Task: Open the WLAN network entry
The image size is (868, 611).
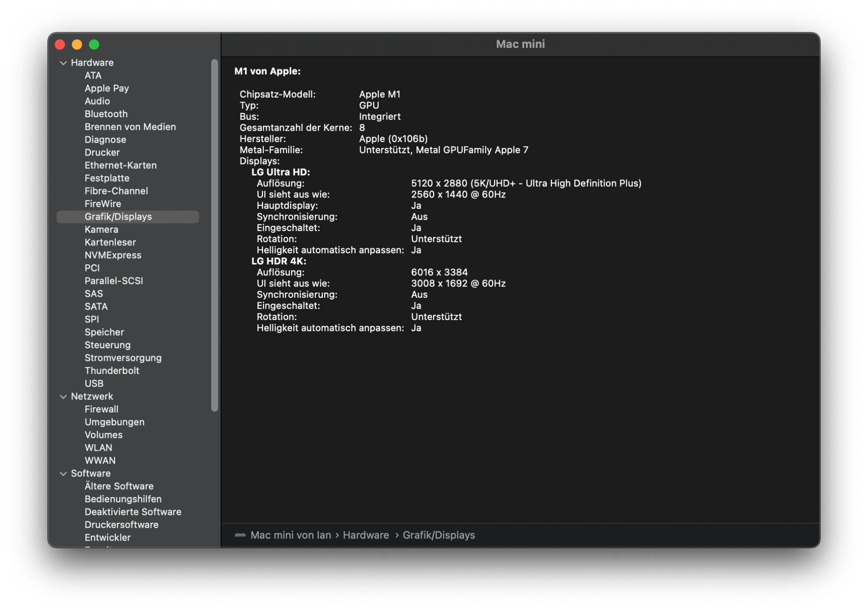Action: [98, 448]
